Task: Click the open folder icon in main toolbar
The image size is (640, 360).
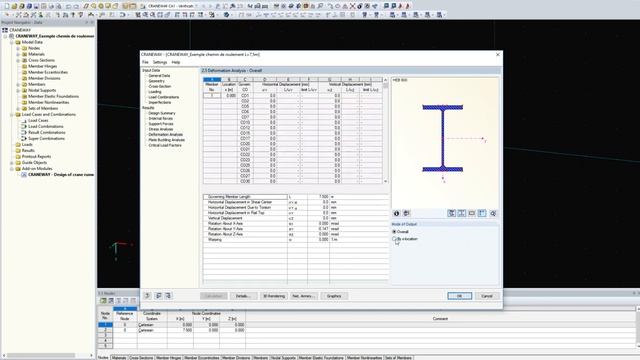Action: [14, 6]
